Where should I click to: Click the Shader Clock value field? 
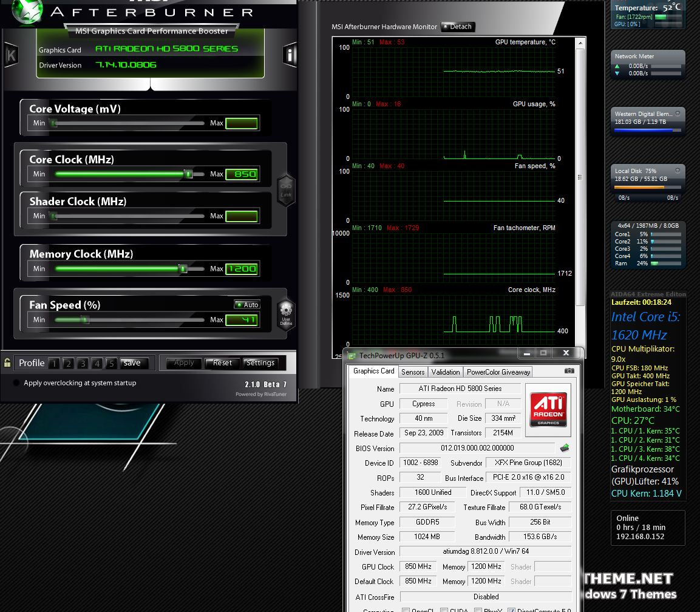(x=242, y=216)
